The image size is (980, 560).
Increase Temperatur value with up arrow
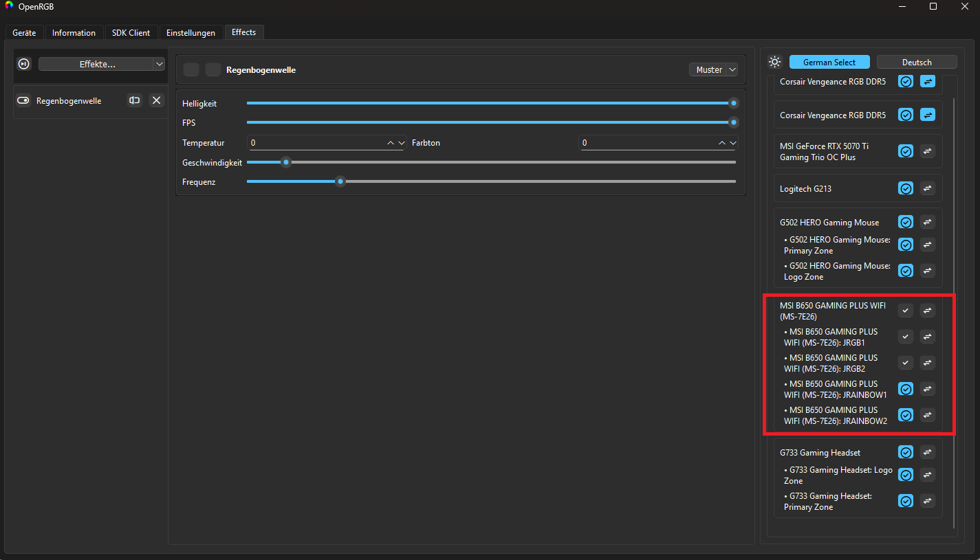(x=391, y=143)
